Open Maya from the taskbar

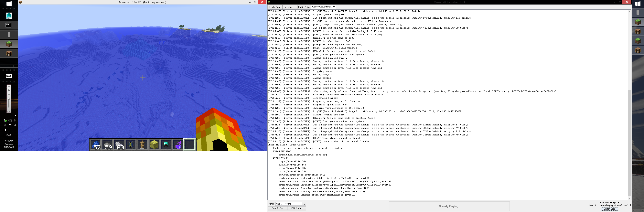coord(9,16)
